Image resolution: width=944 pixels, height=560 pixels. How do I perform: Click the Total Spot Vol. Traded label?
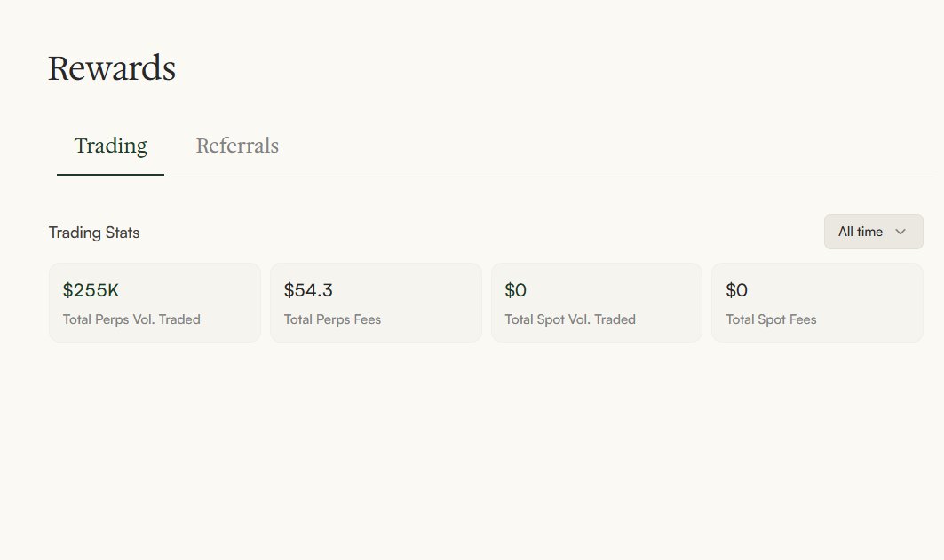(570, 319)
